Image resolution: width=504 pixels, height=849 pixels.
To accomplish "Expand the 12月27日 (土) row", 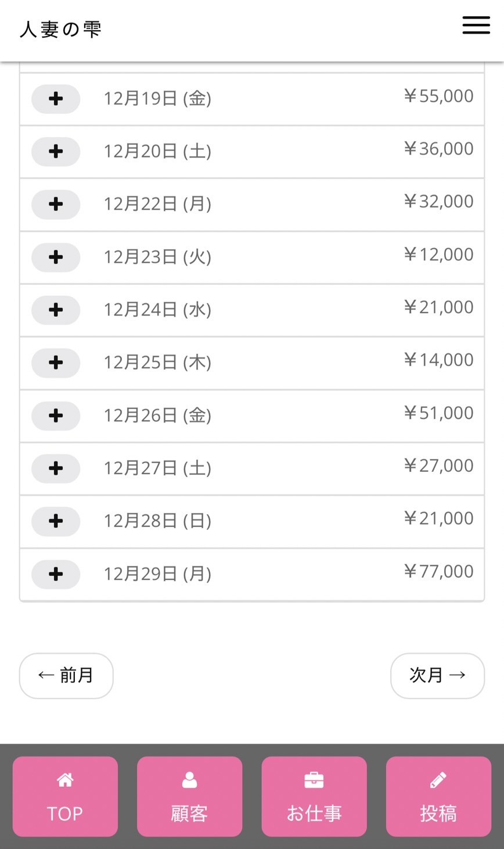I will tap(56, 468).
